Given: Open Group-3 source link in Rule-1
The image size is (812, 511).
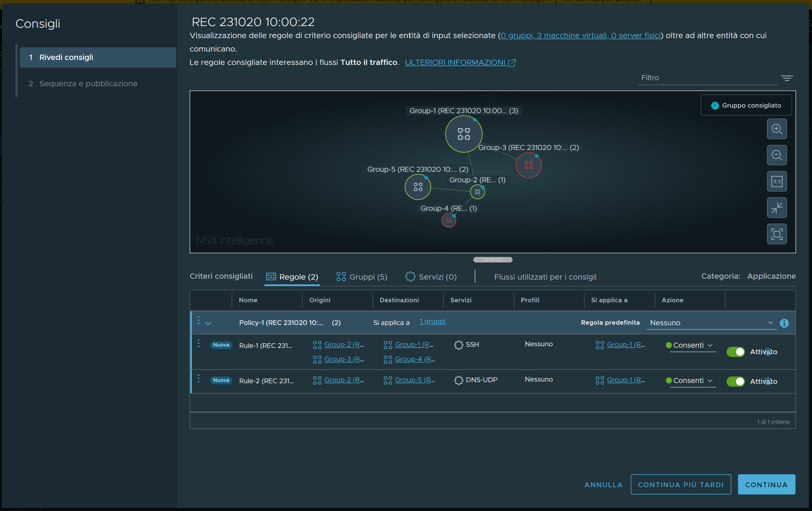Looking at the screenshot, I should coord(344,359).
